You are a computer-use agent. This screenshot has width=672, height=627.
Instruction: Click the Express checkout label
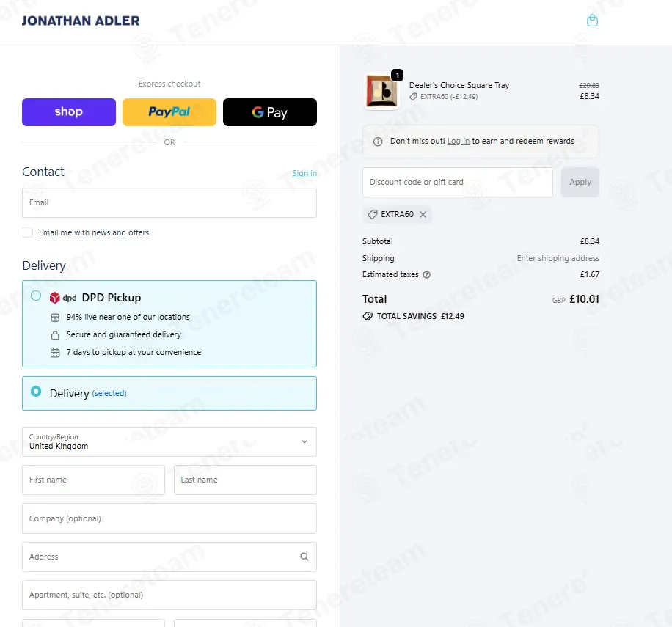pyautogui.click(x=169, y=84)
